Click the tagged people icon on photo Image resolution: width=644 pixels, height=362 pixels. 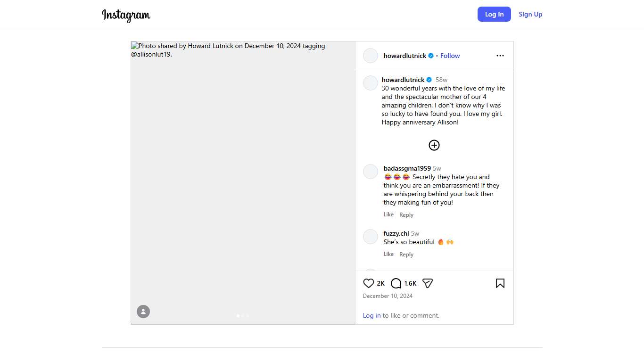pyautogui.click(x=143, y=312)
